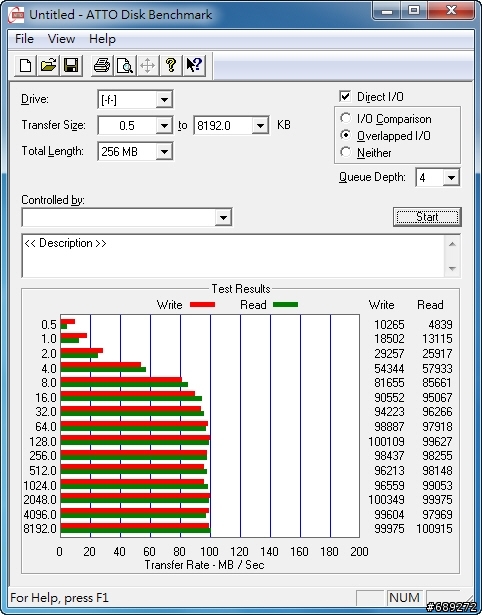Open Print Preview toolbar icon
Screen dimensions: 482x615
pyautogui.click(x=125, y=65)
